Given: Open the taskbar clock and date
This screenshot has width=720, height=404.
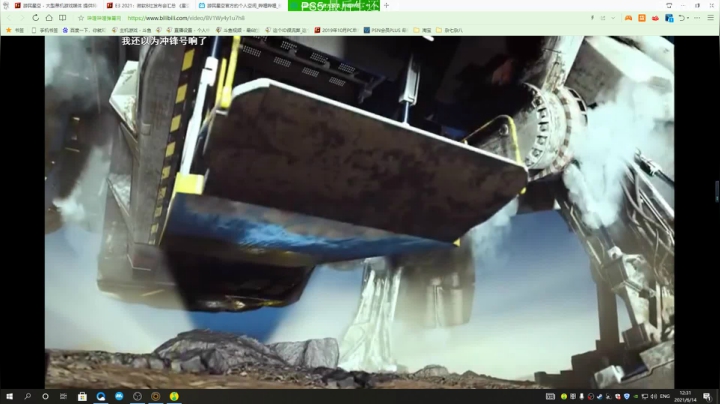Looking at the screenshot, I should (685, 396).
